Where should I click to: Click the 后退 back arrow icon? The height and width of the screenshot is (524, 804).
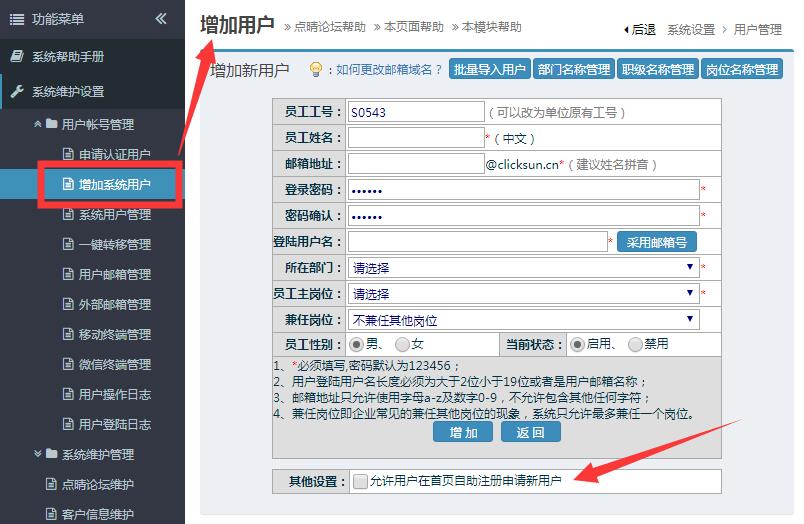click(626, 30)
